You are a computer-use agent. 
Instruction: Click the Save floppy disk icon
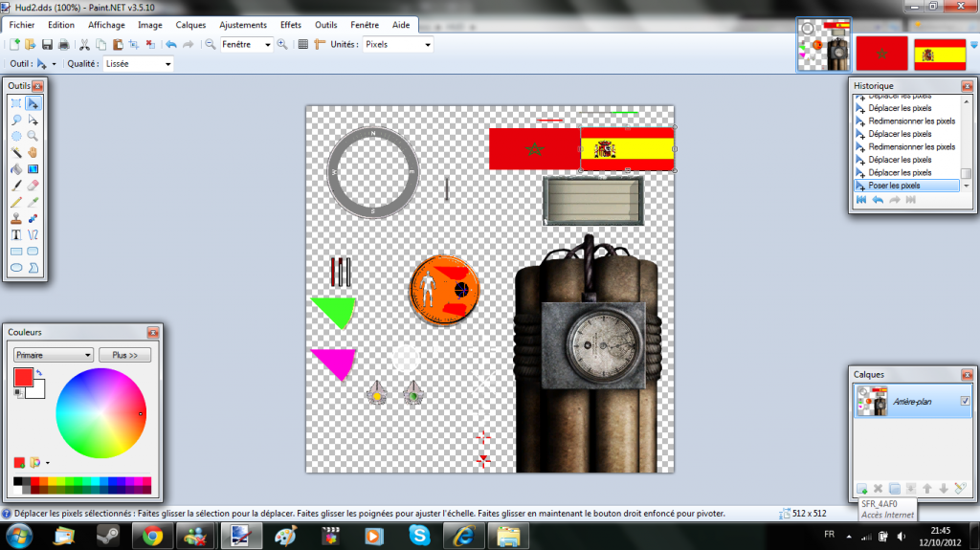(x=47, y=44)
